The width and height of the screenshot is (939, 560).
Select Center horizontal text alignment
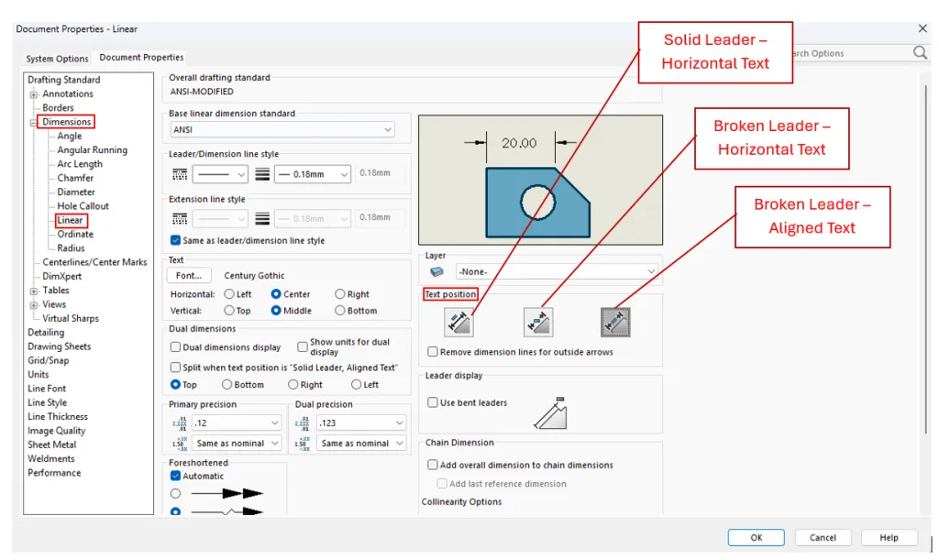click(x=276, y=294)
